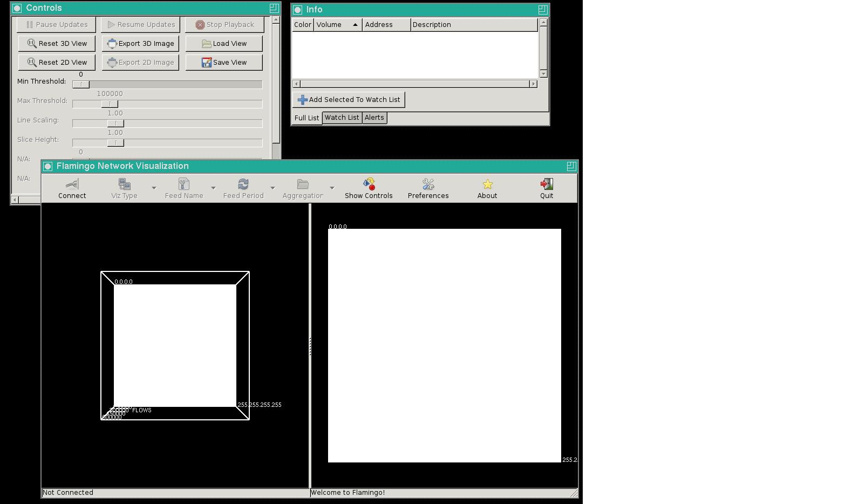Viewport: 845px width, 504px height.
Task: Open the Viz Type toolbar icon
Action: 124,184
